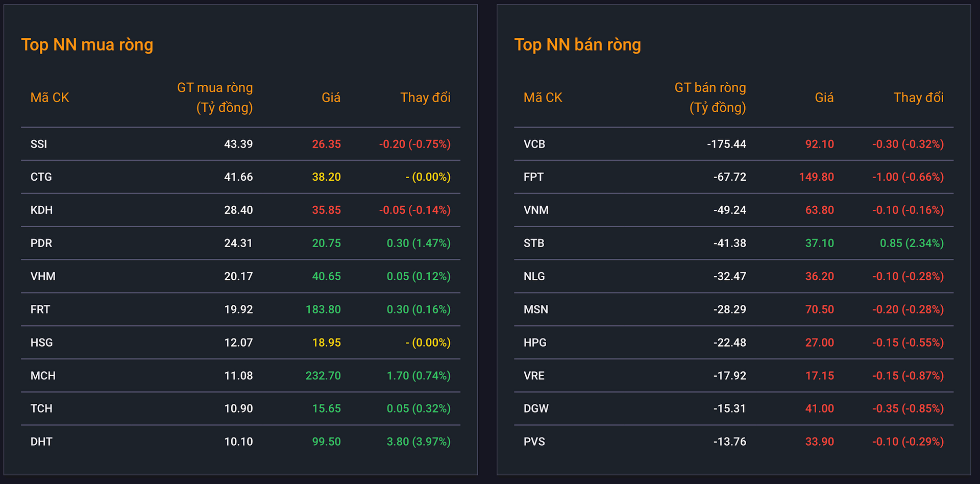This screenshot has height=484, width=980.
Task: Select HSG net buy value 12.07
Action: 238,343
